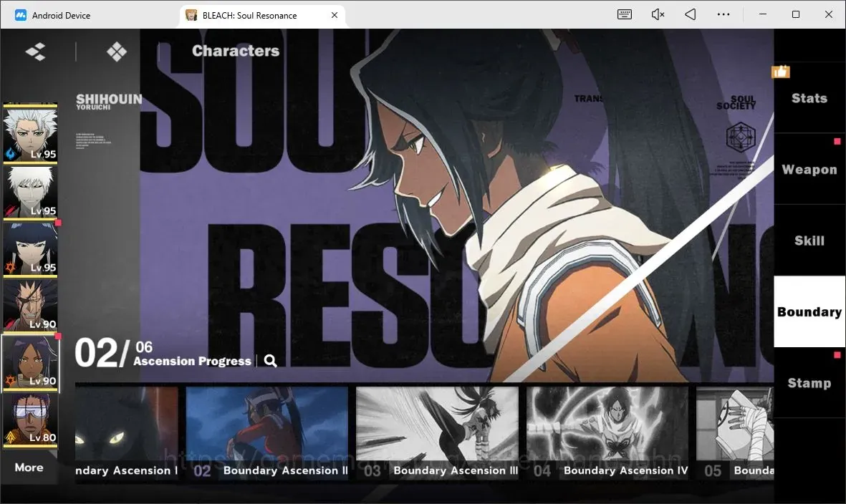Click the game back arrows icon
The width and height of the screenshot is (846, 504).
pyautogui.click(x=36, y=52)
